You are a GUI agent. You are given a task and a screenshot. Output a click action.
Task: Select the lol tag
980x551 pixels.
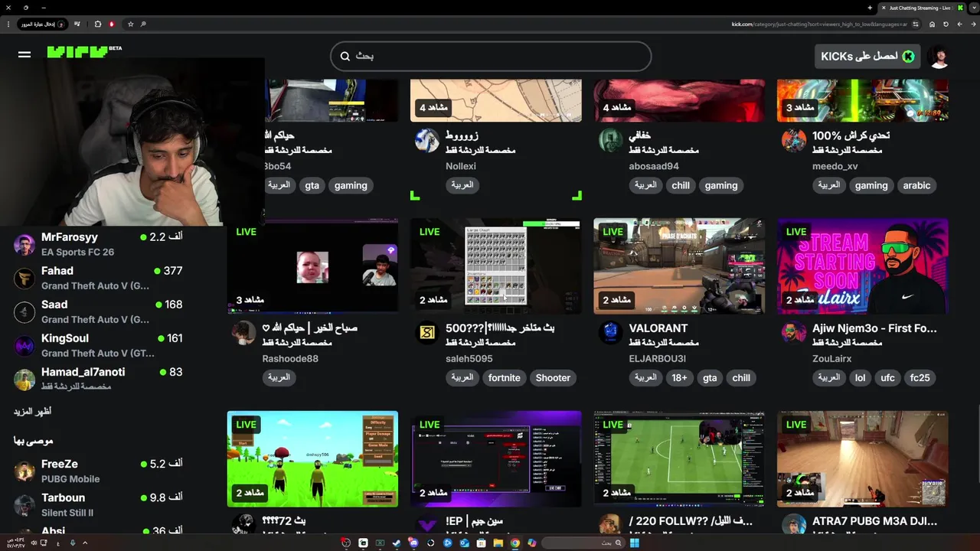pyautogui.click(x=861, y=377)
